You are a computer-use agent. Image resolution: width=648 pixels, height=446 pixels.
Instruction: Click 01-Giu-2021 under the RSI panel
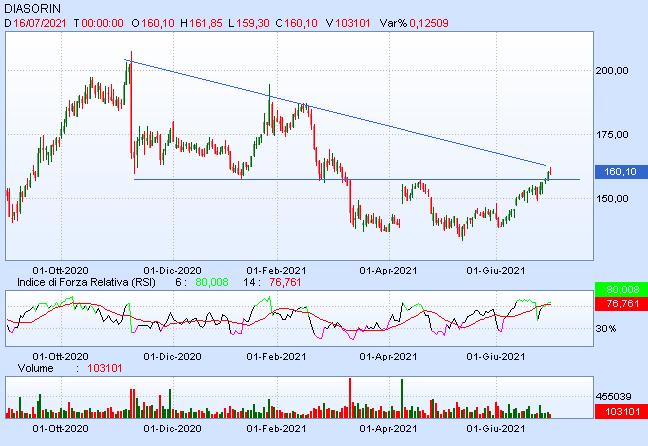[496, 357]
